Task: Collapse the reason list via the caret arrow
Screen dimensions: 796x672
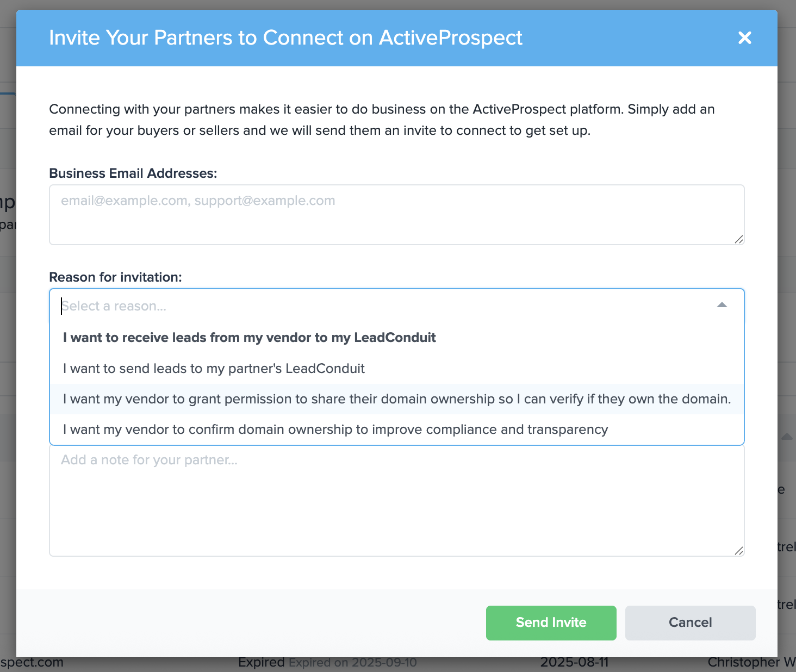Action: tap(722, 305)
